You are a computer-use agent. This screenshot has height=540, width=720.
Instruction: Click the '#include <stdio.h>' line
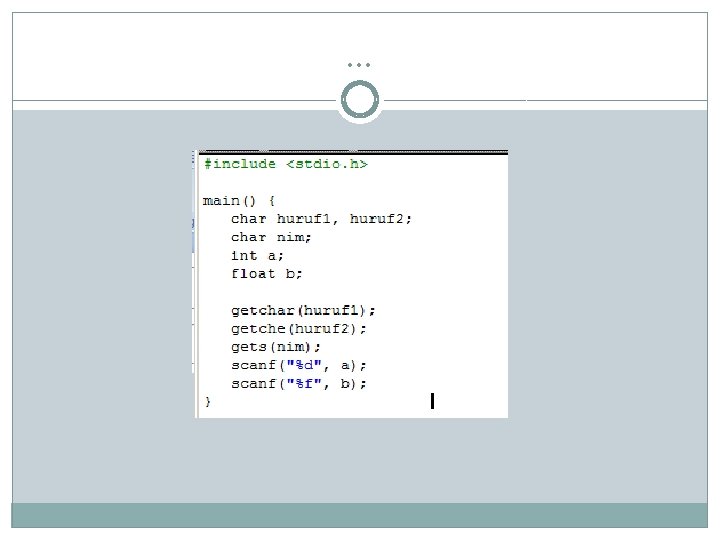286,164
